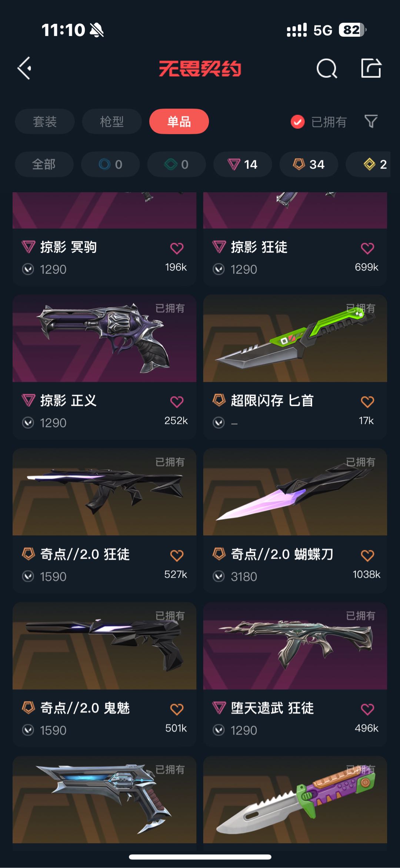Filter by the orange tier with 34 items
This screenshot has width=400, height=868.
[x=309, y=164]
